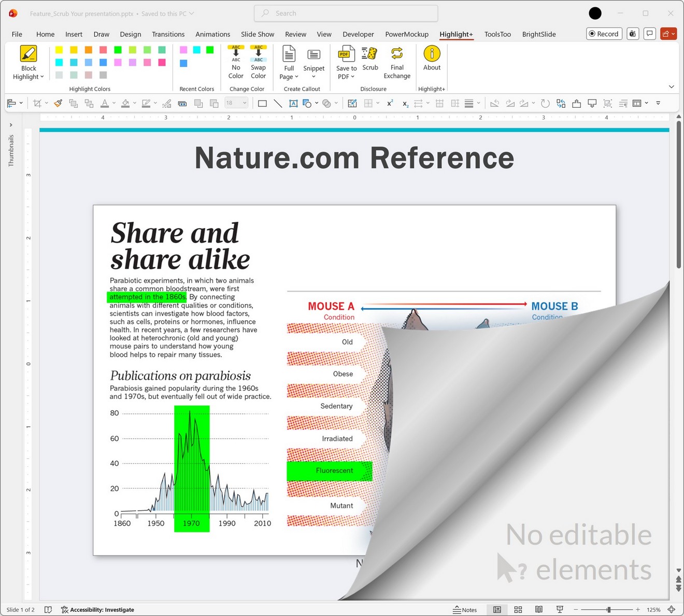Switch to Normal view in status bar
The image size is (684, 616).
pos(497,610)
